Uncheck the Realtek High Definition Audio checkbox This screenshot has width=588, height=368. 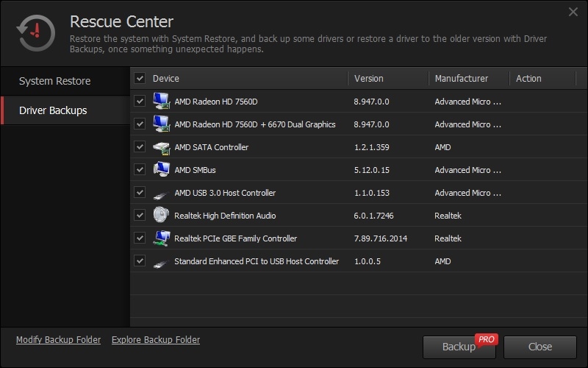click(140, 215)
